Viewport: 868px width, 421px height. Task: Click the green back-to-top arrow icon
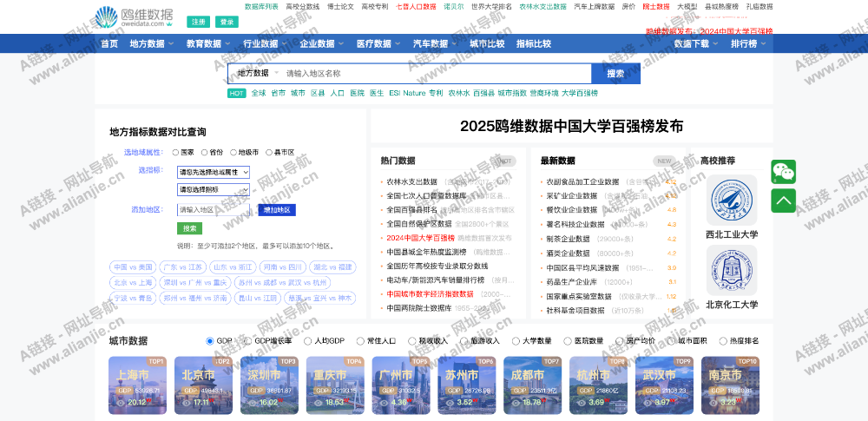783,201
